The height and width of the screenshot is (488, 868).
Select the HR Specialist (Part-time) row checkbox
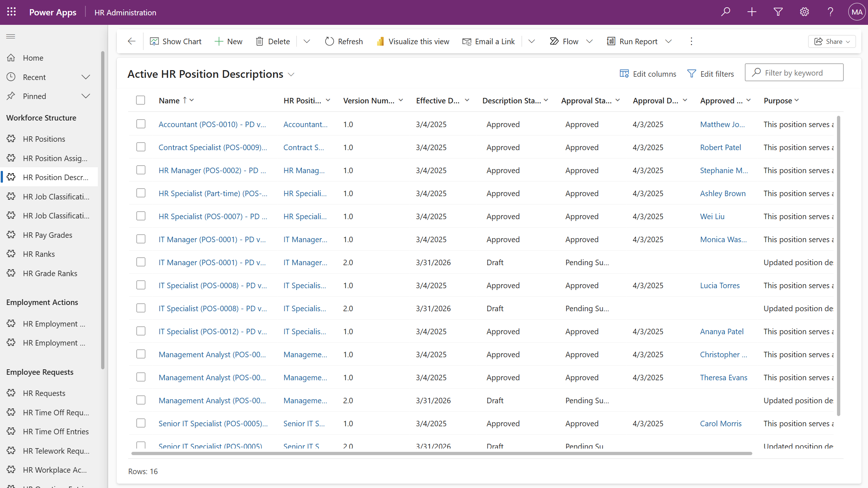click(141, 193)
